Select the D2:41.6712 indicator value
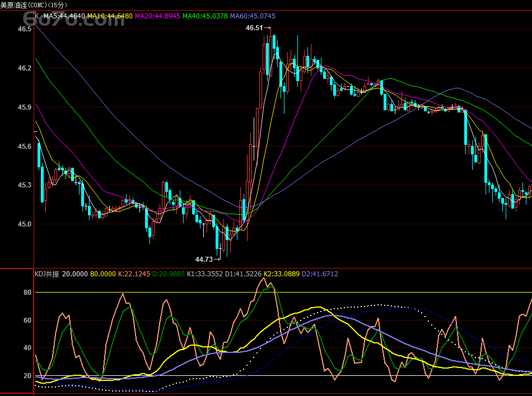The image size is (532, 396). 320,274
